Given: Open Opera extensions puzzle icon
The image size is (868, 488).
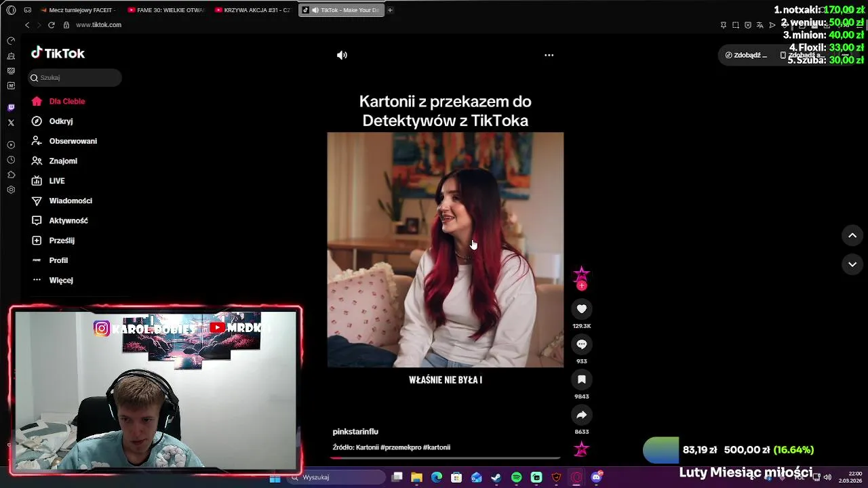Looking at the screenshot, I should tap(11, 175).
